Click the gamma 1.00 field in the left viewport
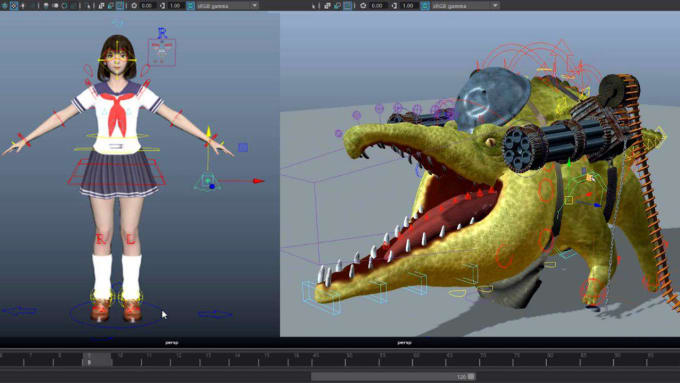680x383 pixels. [x=176, y=6]
